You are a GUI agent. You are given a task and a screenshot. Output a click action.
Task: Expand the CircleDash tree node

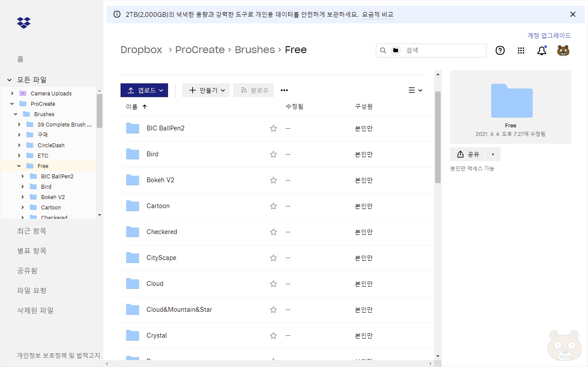19,145
